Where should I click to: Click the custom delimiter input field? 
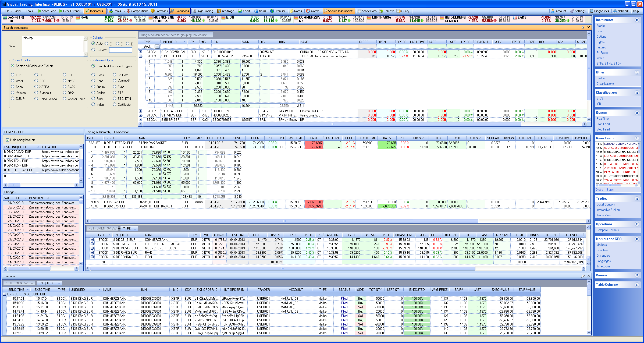coord(120,50)
